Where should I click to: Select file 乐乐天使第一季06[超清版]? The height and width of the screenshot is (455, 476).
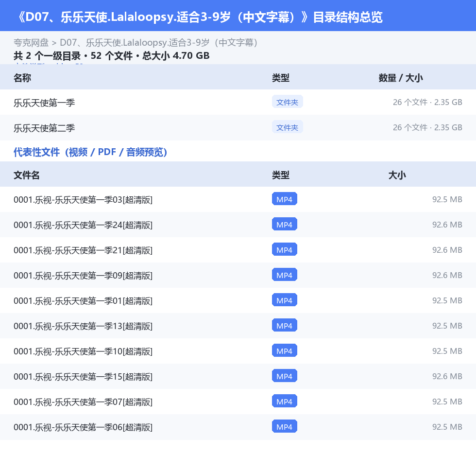point(83,427)
